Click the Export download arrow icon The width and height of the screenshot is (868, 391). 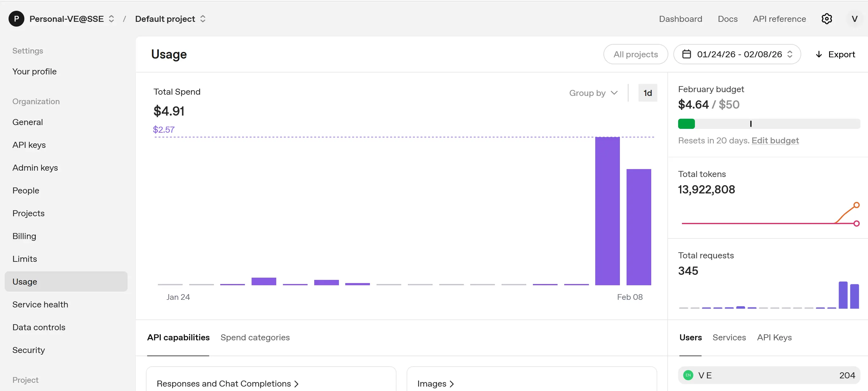click(819, 54)
